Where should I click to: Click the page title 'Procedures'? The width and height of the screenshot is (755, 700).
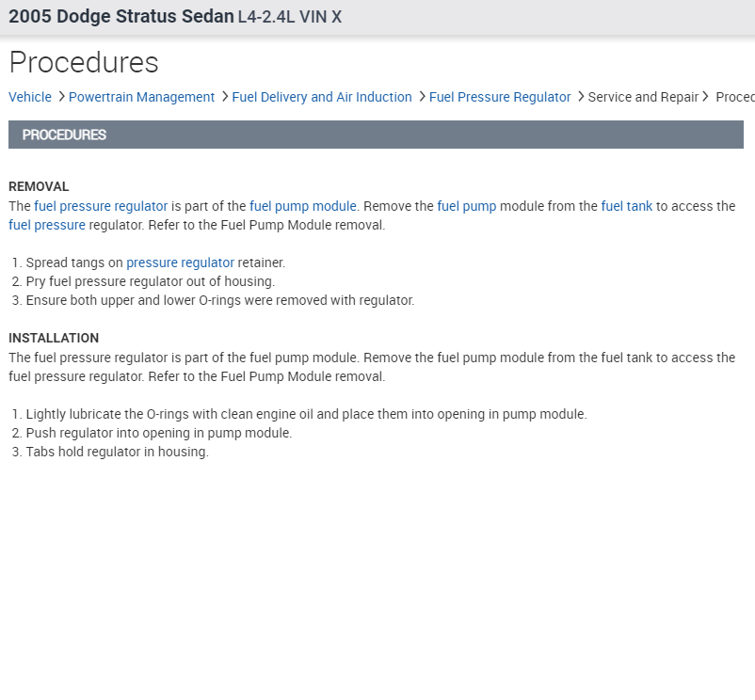84,62
